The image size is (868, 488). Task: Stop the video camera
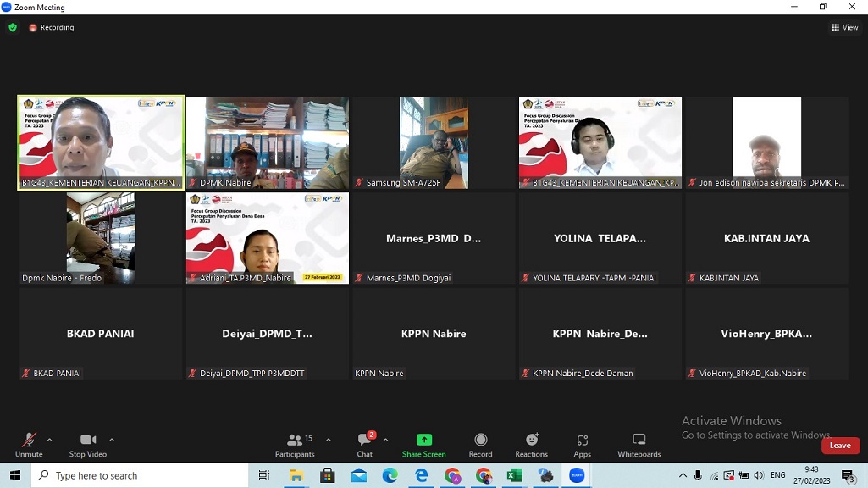tap(88, 446)
